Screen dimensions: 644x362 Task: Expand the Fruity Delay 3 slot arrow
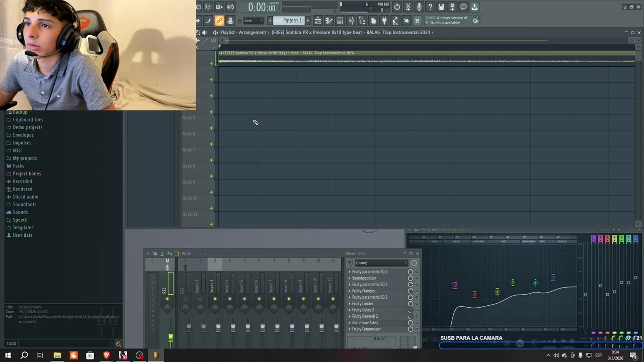(350, 310)
